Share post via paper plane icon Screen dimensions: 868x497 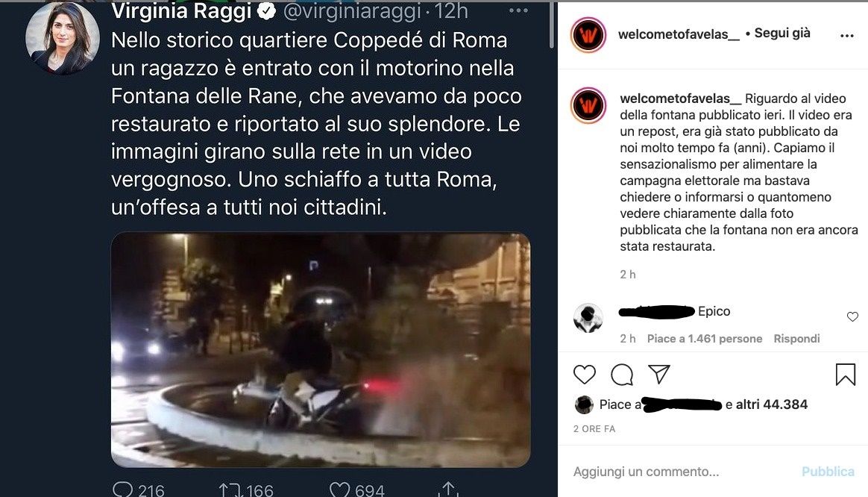coord(659,374)
